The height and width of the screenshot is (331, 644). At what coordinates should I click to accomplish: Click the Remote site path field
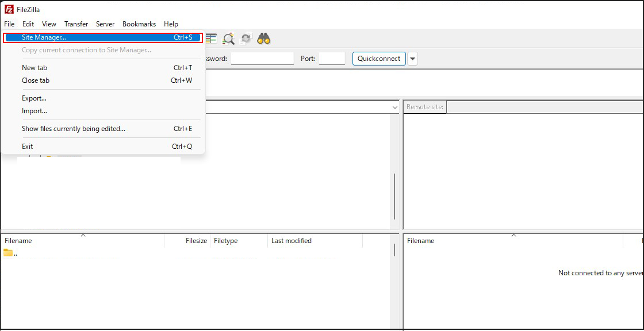click(x=545, y=107)
